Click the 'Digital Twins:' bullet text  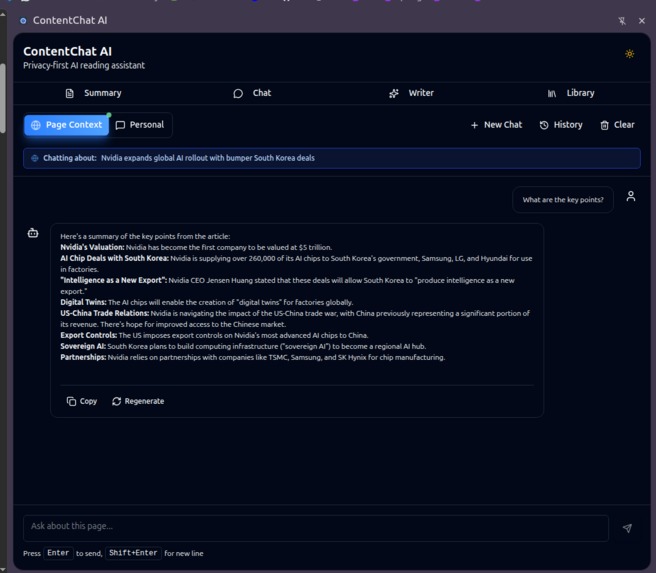83,302
